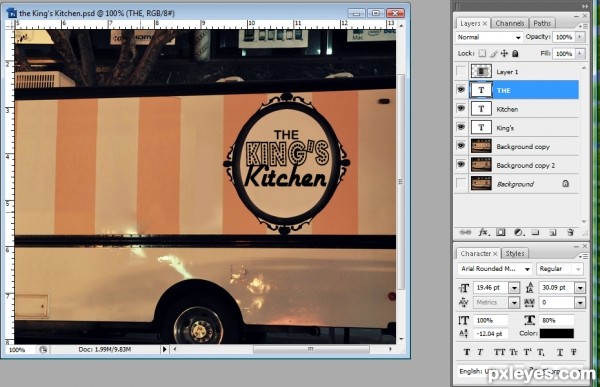600x387 pixels.
Task: Apply Superscript style
Action: 527,352
